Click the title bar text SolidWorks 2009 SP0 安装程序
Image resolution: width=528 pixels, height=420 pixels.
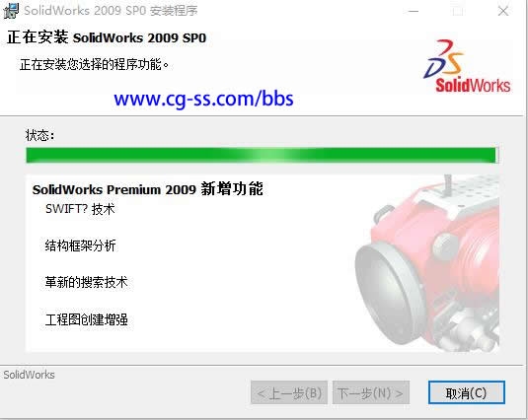[x=111, y=11]
